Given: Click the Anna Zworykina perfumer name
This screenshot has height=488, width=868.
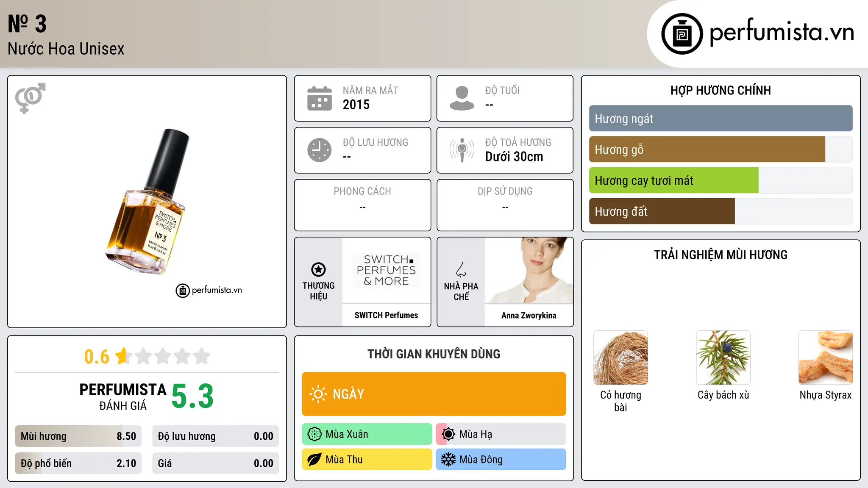Looking at the screenshot, I should point(529,316).
